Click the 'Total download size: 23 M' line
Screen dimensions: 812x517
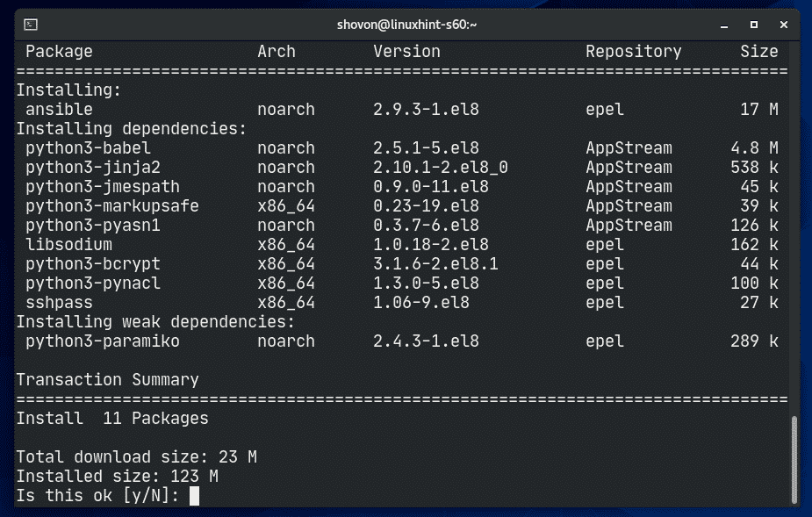click(136, 457)
